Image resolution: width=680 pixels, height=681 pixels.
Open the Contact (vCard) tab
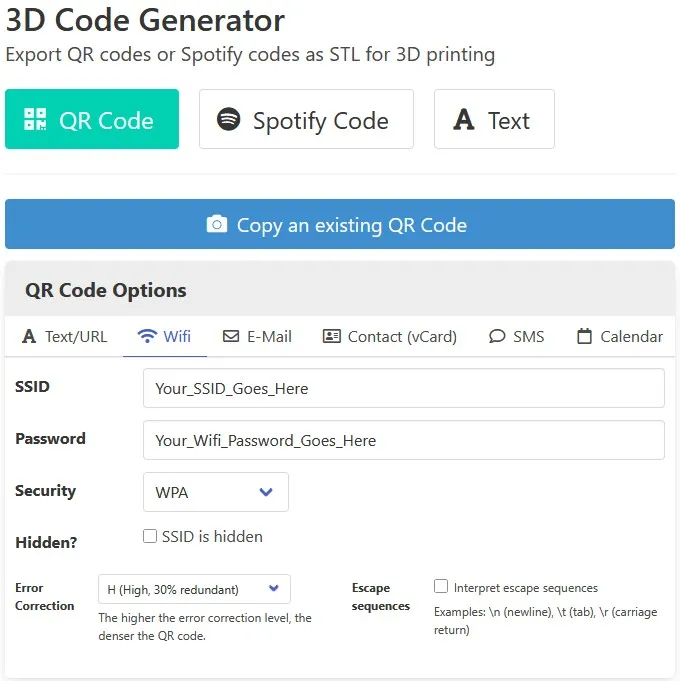(x=390, y=337)
